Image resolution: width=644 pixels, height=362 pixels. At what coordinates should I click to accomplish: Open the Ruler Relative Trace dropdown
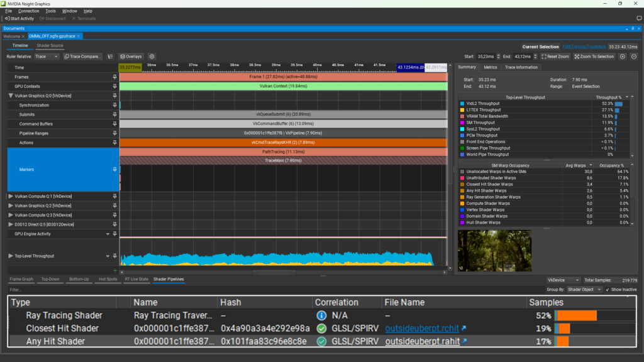pos(47,57)
